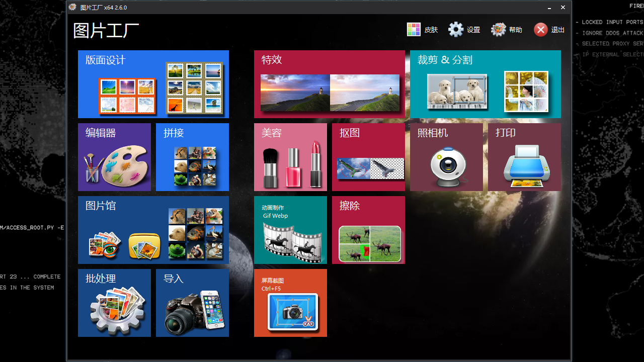
Task: Click the red 退出 exit button
Action: coord(549,30)
